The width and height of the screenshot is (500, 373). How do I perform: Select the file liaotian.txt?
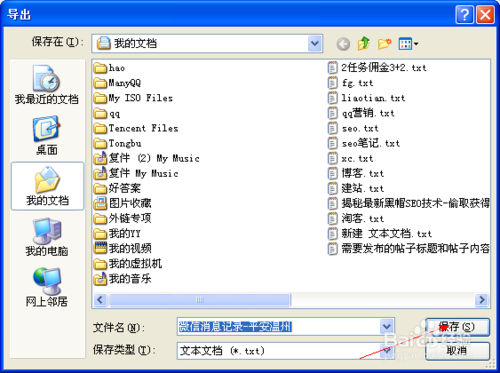[x=366, y=98]
